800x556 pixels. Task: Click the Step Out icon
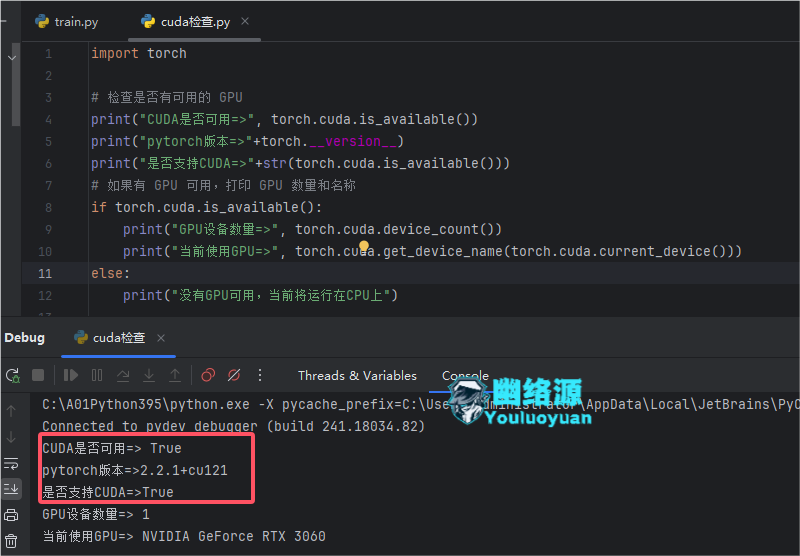pos(175,375)
